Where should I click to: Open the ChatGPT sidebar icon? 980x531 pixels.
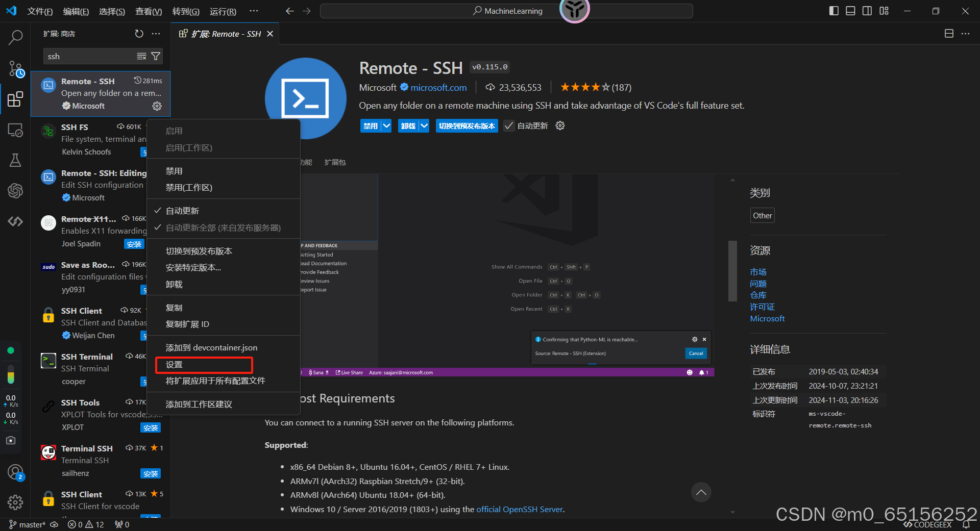(15, 191)
